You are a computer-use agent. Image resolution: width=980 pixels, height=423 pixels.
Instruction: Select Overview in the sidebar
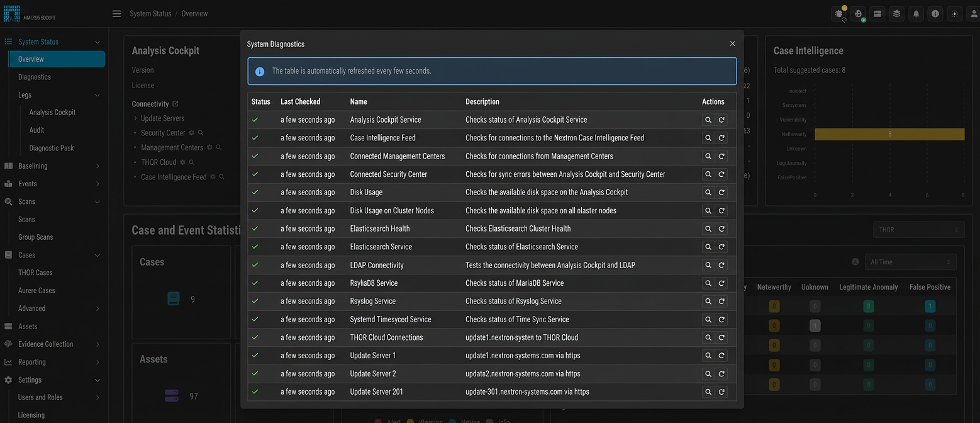coord(57,59)
